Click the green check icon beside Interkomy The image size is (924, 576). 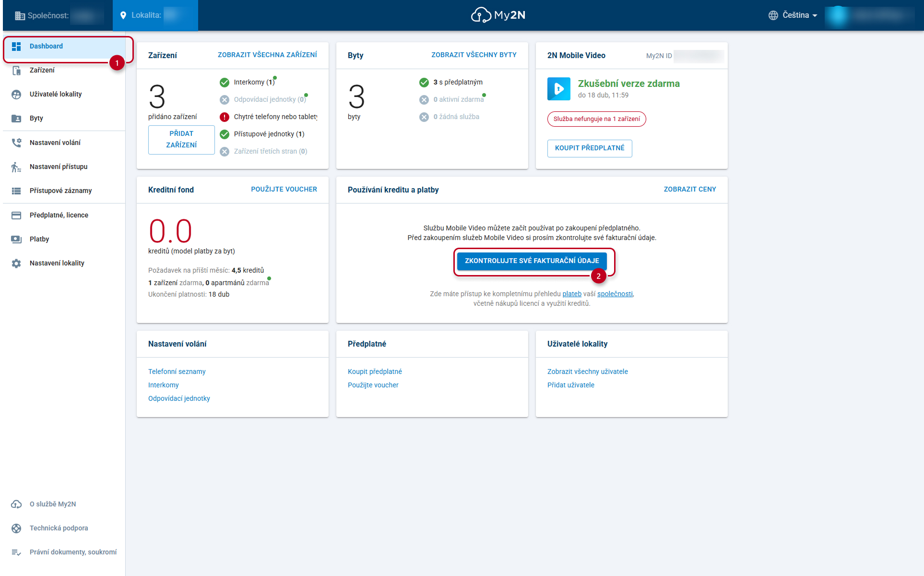click(225, 82)
